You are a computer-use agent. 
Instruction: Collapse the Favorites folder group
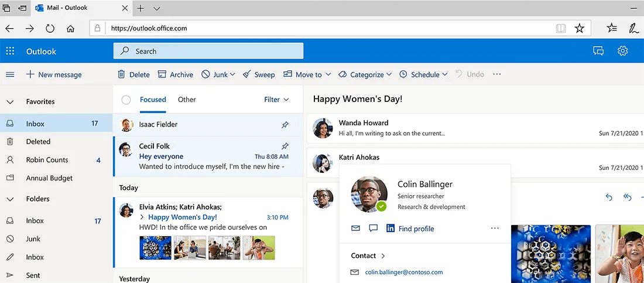(10, 102)
